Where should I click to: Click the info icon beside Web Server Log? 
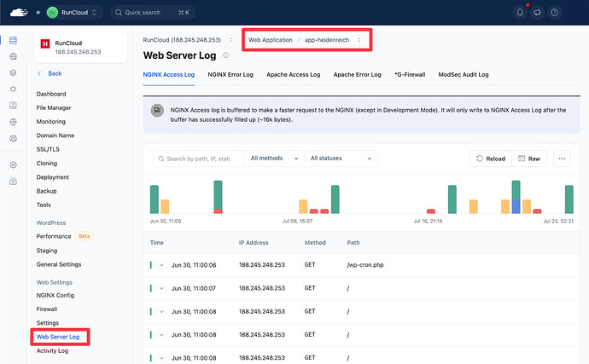pyautogui.click(x=225, y=55)
